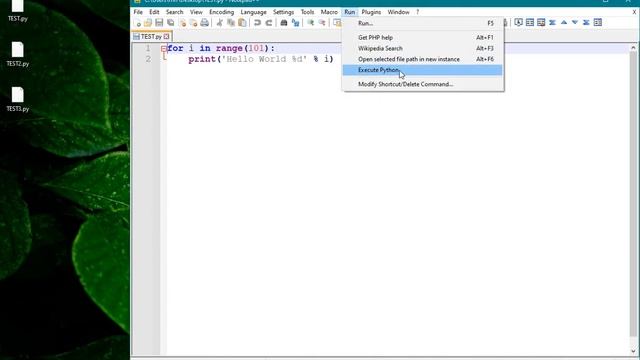The image size is (640, 360).
Task: Click the Save All toolbar icon
Action: [171, 23]
